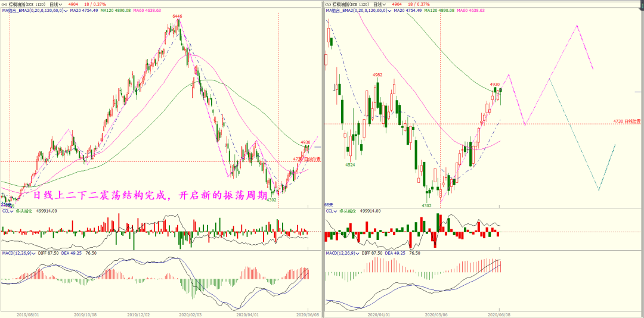Click 2020/06/08 date on left time axis

pyautogui.click(x=308, y=314)
